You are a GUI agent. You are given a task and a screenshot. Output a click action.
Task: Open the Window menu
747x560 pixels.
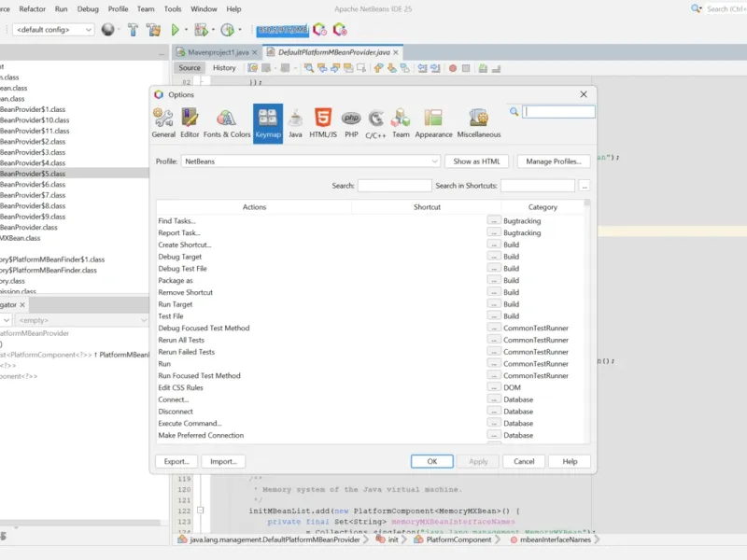204,9
